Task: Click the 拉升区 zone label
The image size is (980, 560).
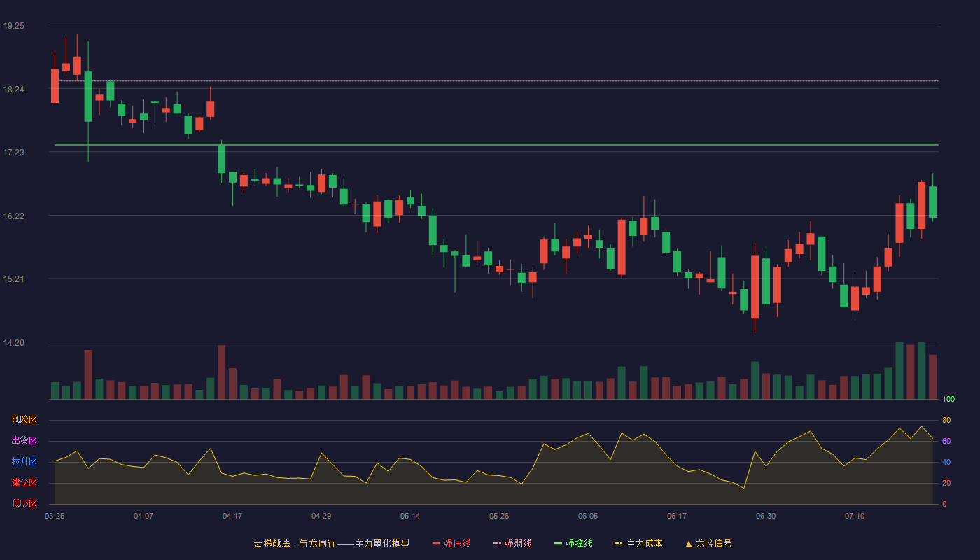Action: (x=24, y=462)
